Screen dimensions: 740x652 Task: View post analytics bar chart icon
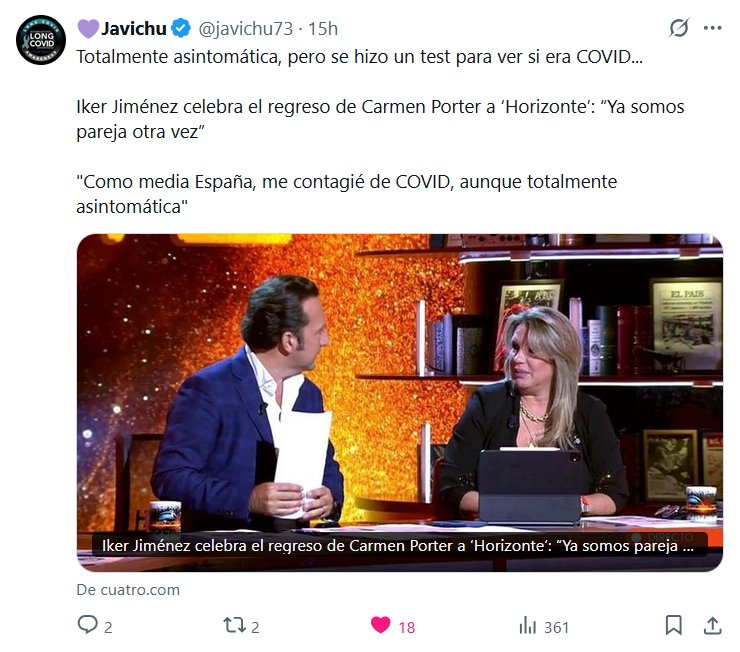(x=528, y=626)
